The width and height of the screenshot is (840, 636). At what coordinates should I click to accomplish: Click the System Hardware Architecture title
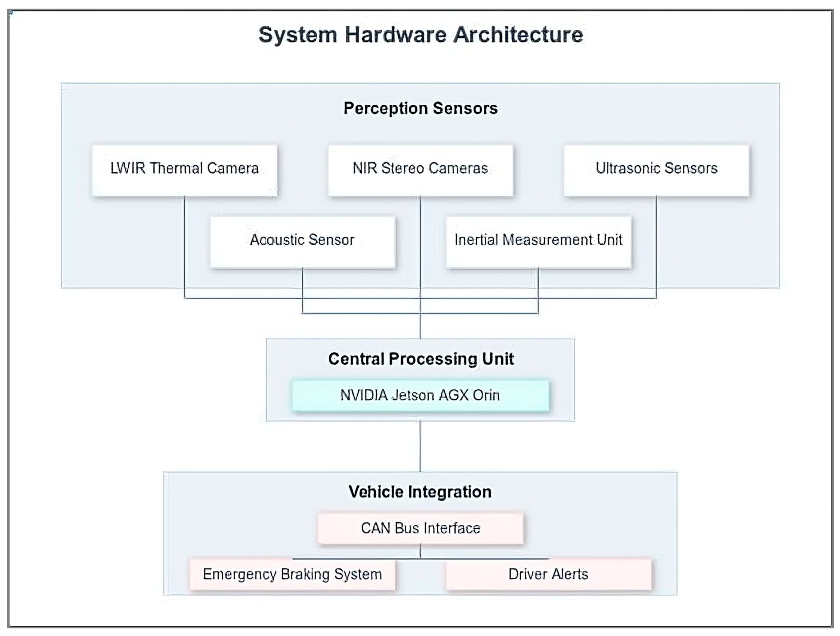(x=421, y=35)
